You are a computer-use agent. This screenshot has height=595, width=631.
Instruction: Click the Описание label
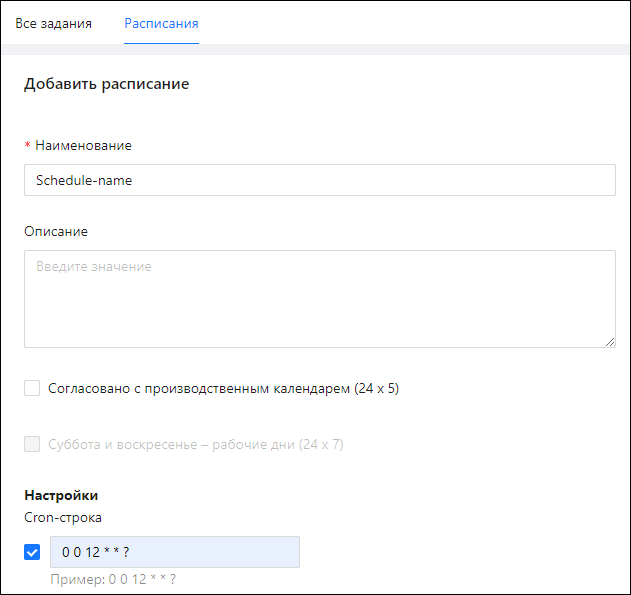tap(56, 231)
